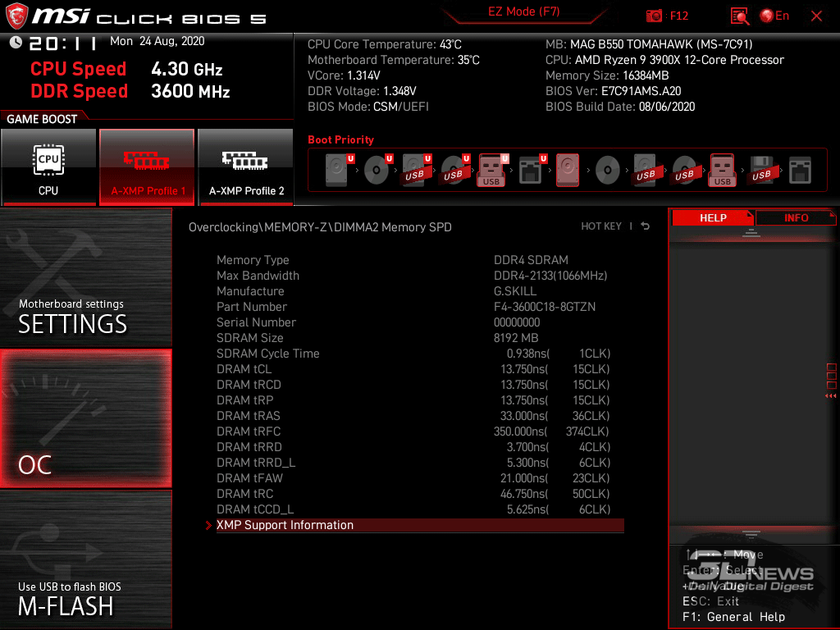This screenshot has height=630, width=840.
Task: Click the SDRAM Cycle Time label
Action: (x=268, y=354)
